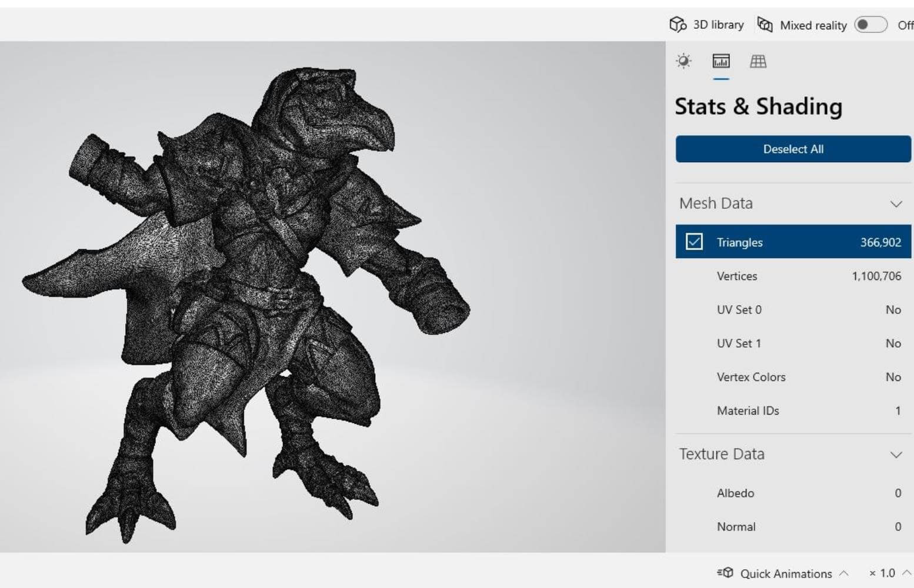Select the Albedo texture row
The height and width of the screenshot is (588, 914).
tap(793, 493)
